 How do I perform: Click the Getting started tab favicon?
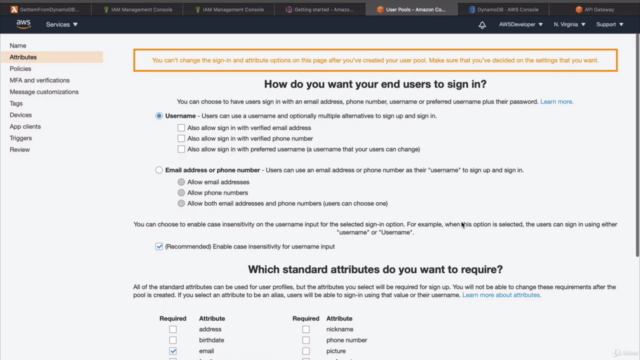pyautogui.click(x=289, y=9)
